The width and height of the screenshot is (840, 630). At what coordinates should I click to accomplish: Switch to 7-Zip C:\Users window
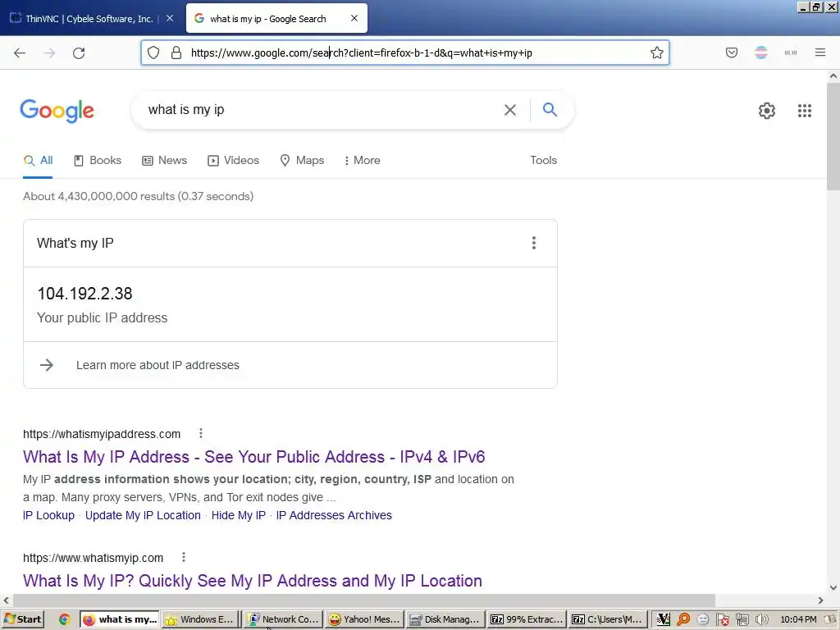click(608, 619)
